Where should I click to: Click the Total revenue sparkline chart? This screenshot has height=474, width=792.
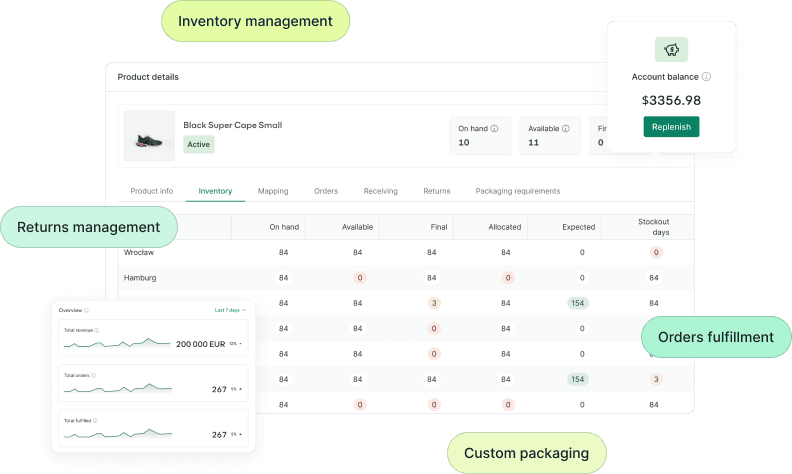tap(117, 343)
